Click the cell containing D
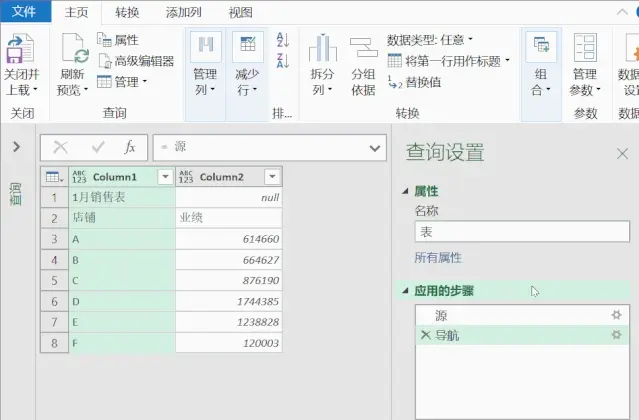Image resolution: width=639 pixels, height=420 pixels. click(x=122, y=301)
